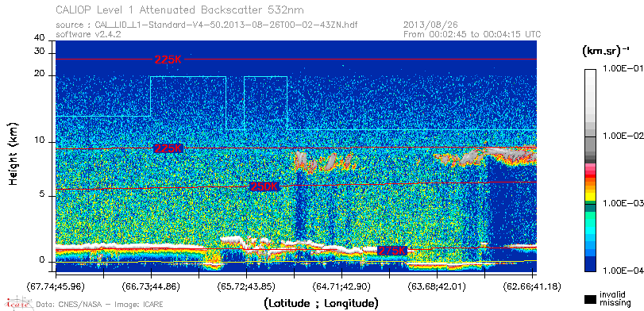Click the '225K' label just below 10 km

(168, 148)
